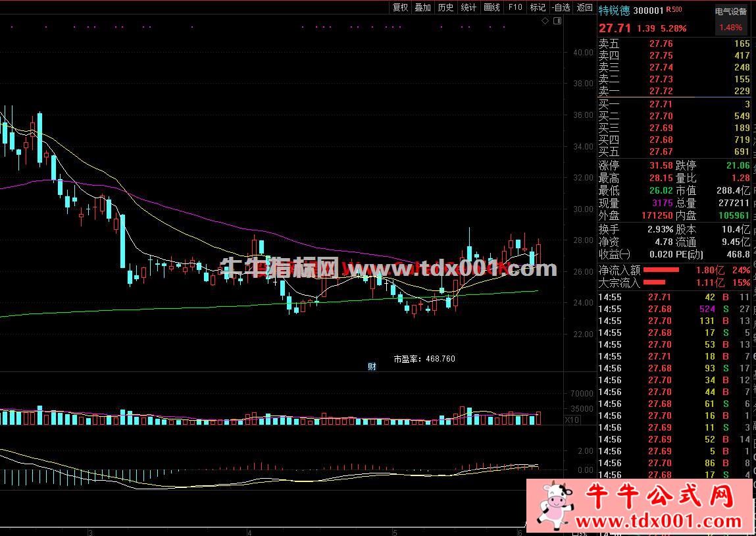The width and height of the screenshot is (756, 536).
Task: Click the 净流入额 red flow bar
Action: 661,270
